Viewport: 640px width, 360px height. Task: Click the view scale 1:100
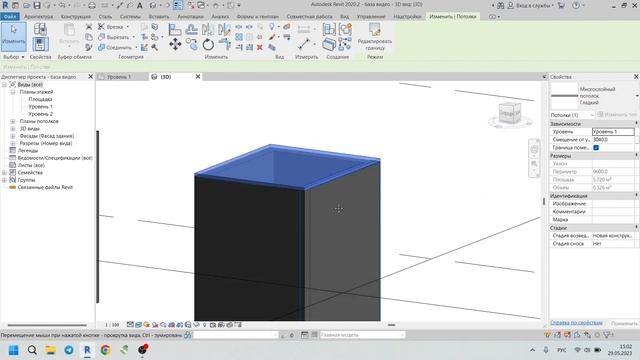point(112,325)
